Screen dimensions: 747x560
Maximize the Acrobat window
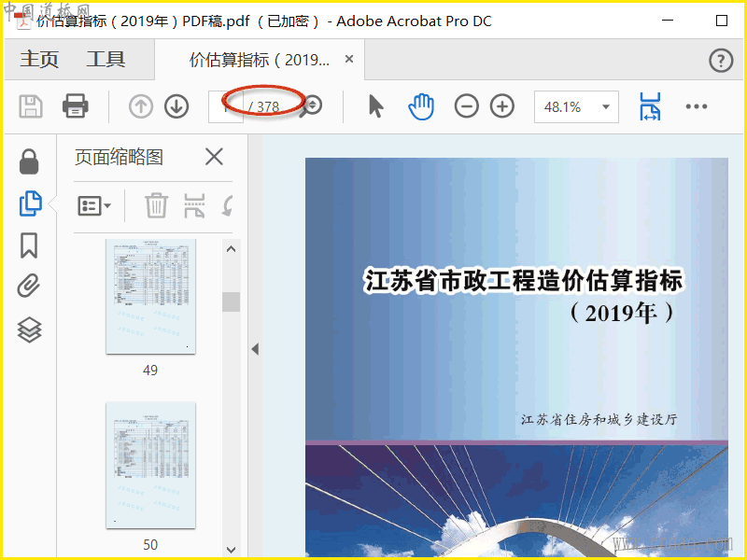(722, 21)
